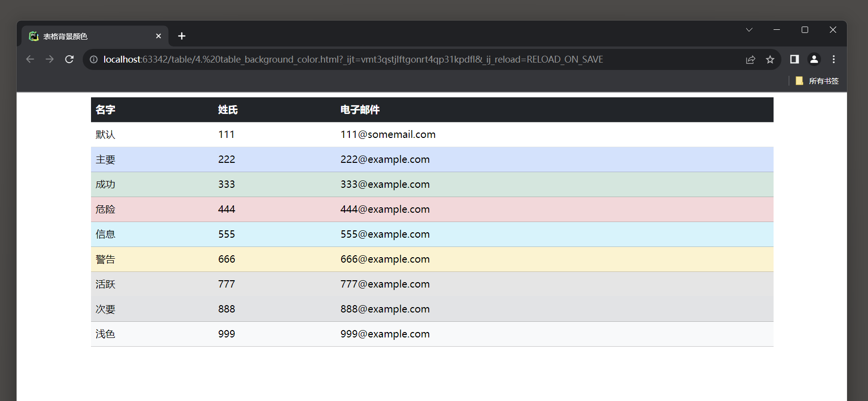Select the 888 cell
This screenshot has width=868, height=401.
[x=274, y=309]
